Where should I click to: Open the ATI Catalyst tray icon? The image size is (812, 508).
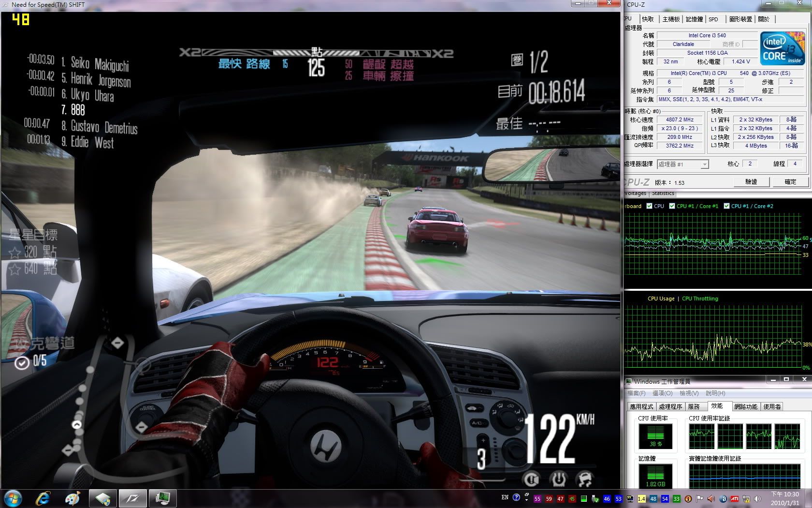point(735,499)
